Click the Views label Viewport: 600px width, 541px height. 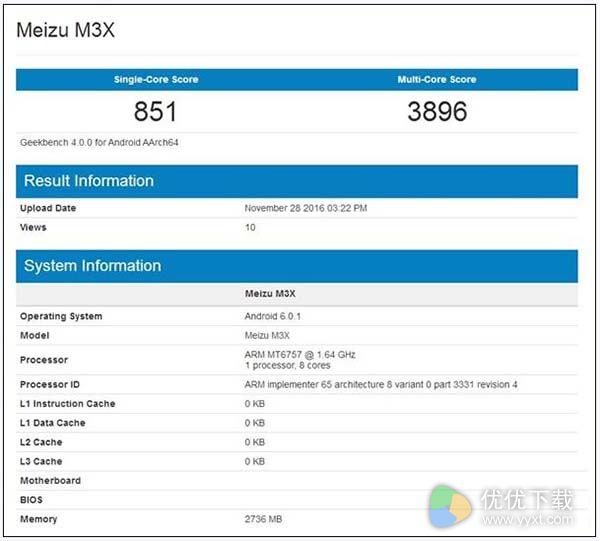[33, 227]
